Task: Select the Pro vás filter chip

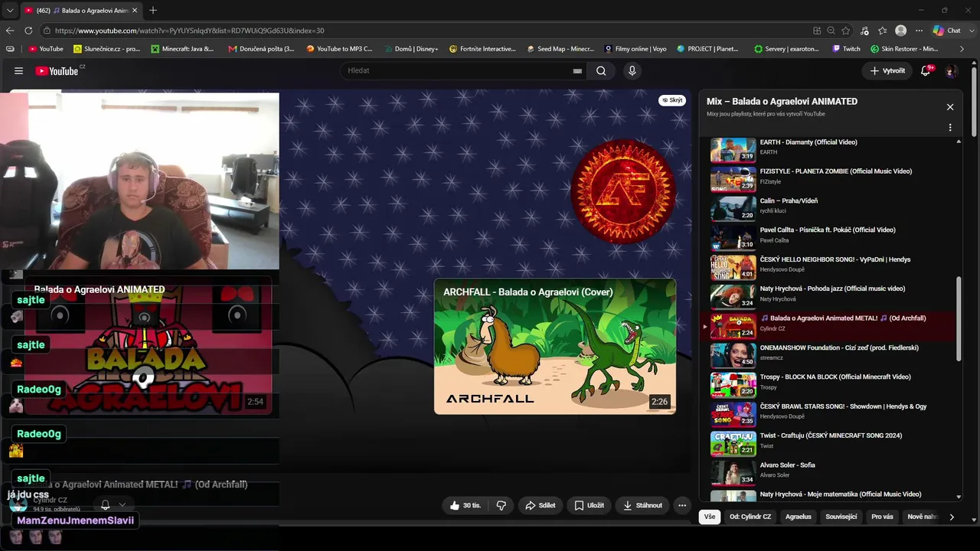Action: (882, 517)
